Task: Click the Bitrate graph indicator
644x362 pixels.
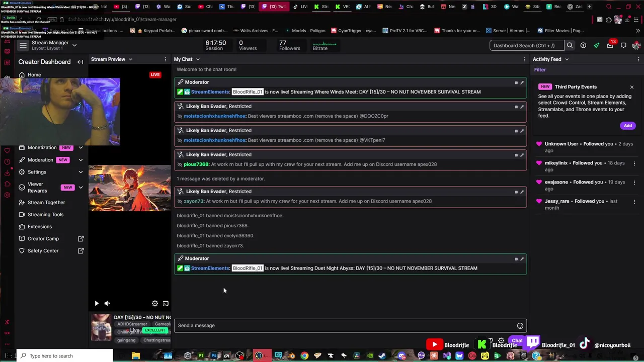Action: [324, 45]
